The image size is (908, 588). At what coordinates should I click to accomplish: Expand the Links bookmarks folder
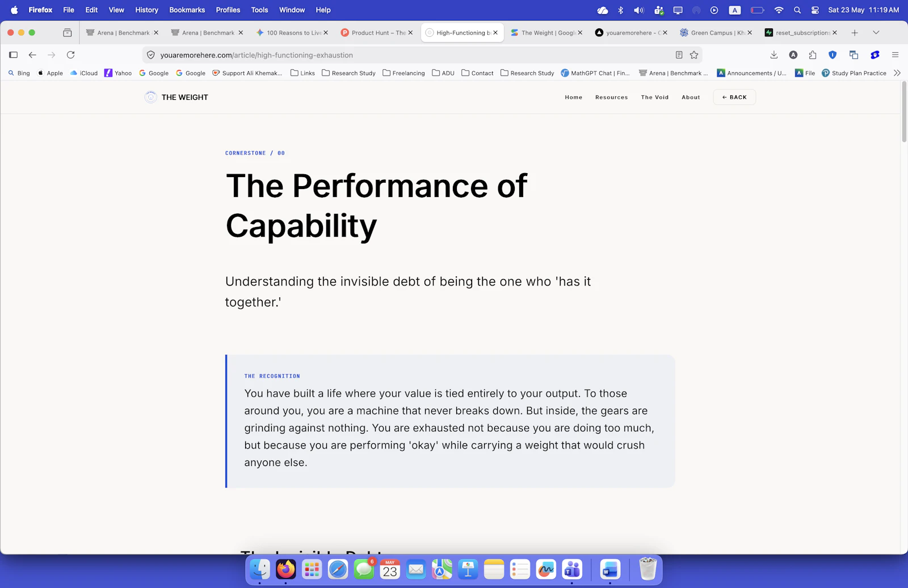(302, 73)
